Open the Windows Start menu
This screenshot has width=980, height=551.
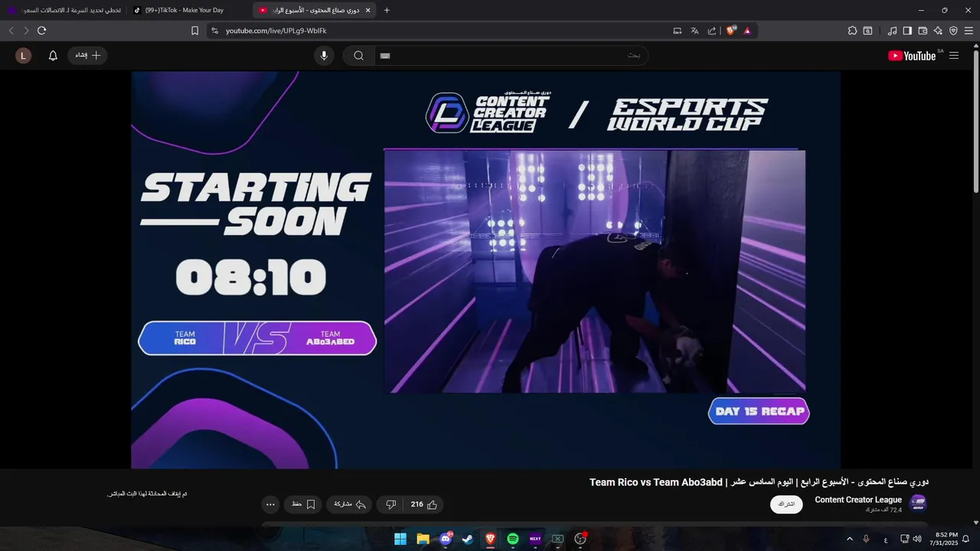coord(400,539)
